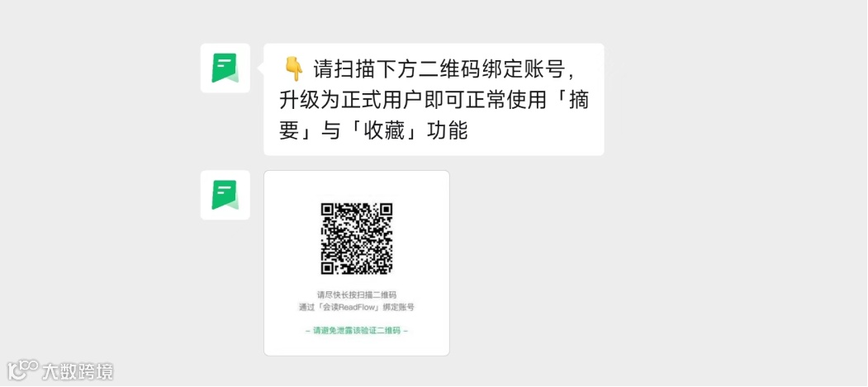Image resolution: width=868 pixels, height=387 pixels.
Task: Click the ReadFlow avatar beside the QR card
Action: (x=225, y=196)
